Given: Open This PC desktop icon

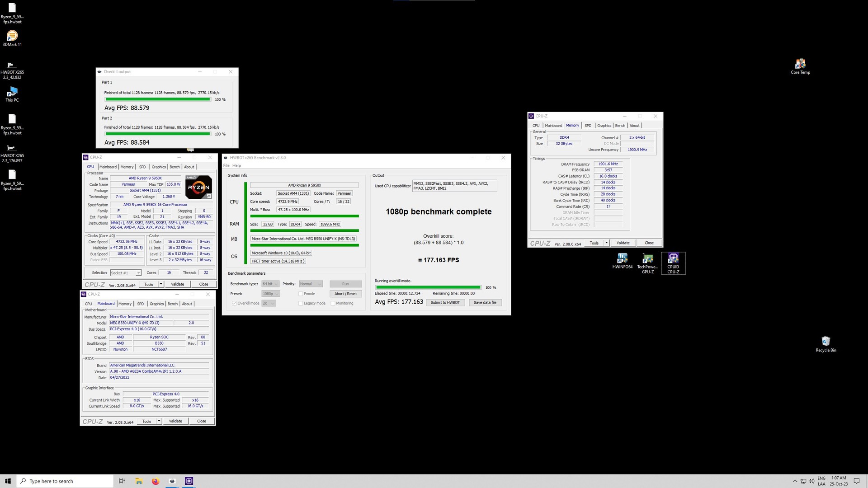Looking at the screenshot, I should (x=12, y=94).
